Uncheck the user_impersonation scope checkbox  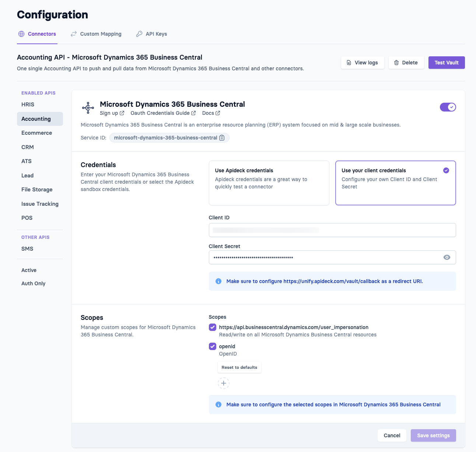pos(213,327)
